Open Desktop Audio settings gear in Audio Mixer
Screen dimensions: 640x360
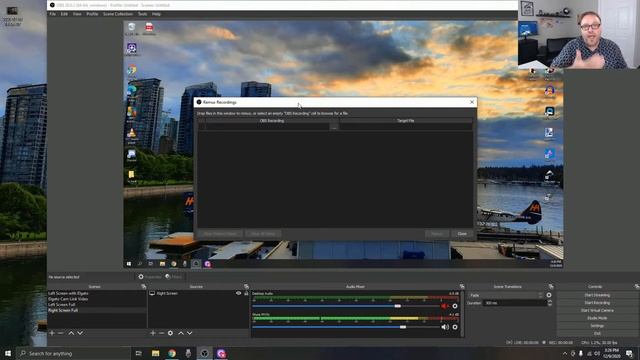tap(455, 306)
